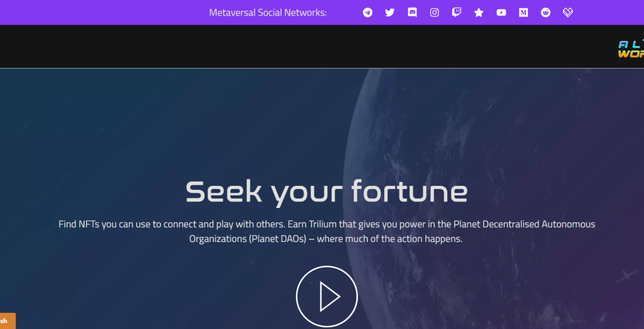Select the Seek your fortune heading
The height and width of the screenshot is (329, 644).
327,193
